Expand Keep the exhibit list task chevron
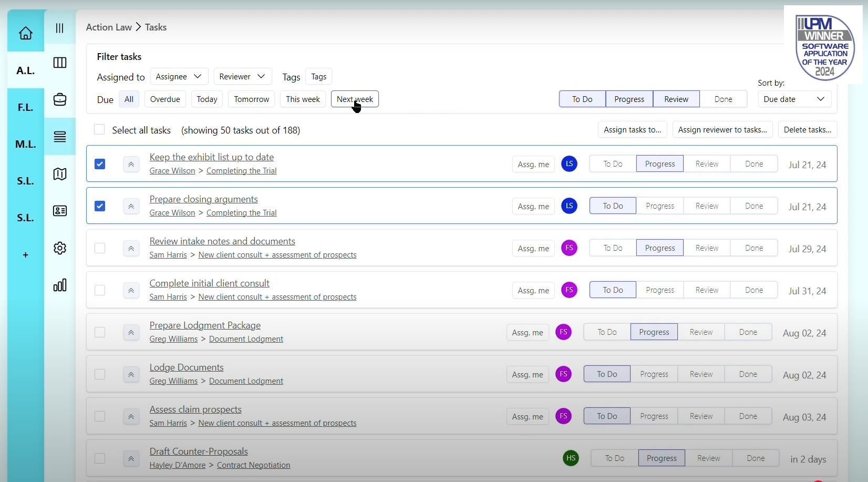This screenshot has width=868, height=482. point(131,165)
